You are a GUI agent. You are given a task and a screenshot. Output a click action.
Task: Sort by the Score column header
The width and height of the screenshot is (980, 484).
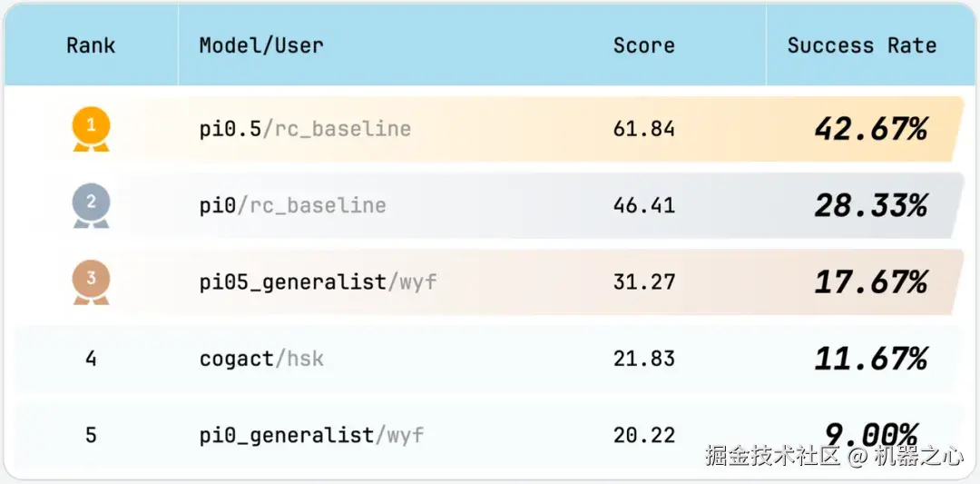643,45
